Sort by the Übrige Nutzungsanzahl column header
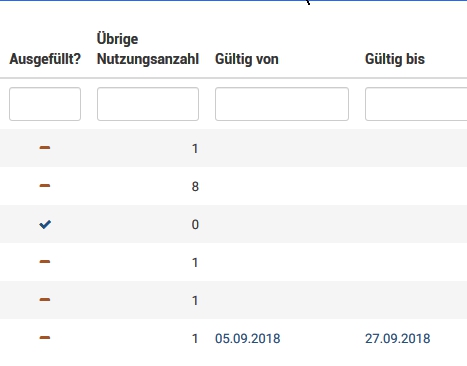The width and height of the screenshot is (467, 366). tap(148, 49)
